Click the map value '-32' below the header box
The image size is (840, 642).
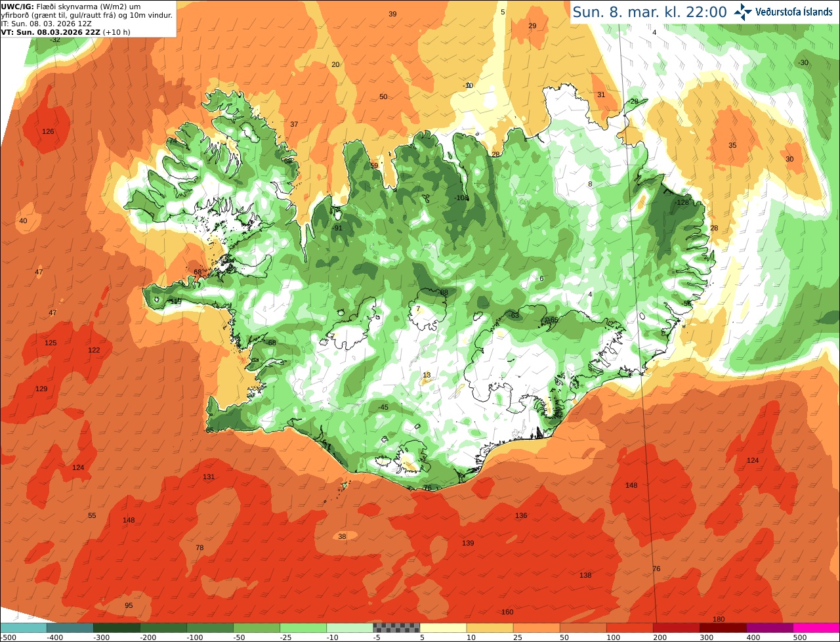point(54,39)
